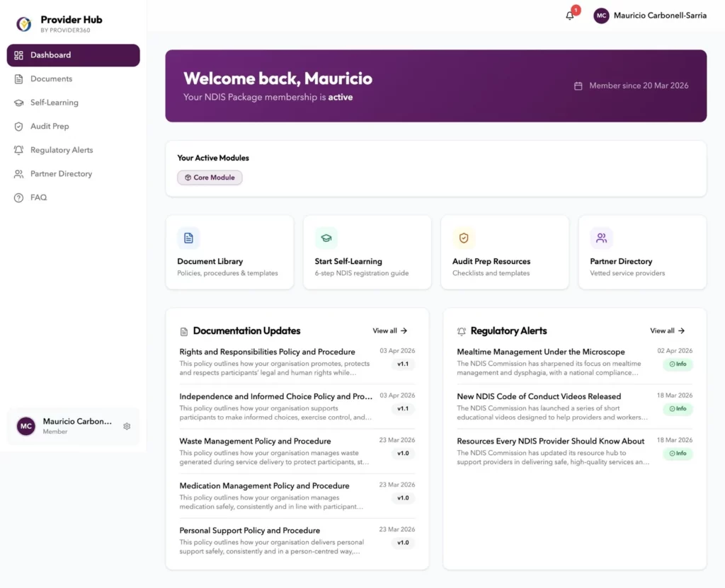Click the Start Self-Learning card cap icon
This screenshot has height=588, width=725.
(x=326, y=238)
